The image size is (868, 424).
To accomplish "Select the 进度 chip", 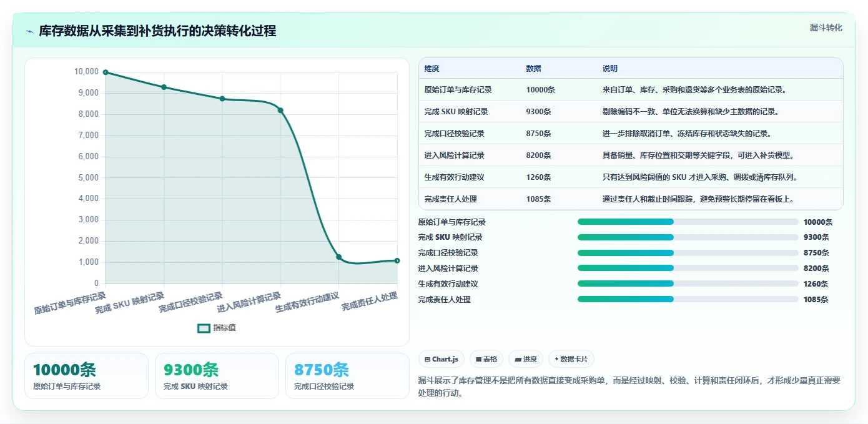I will [x=526, y=359].
